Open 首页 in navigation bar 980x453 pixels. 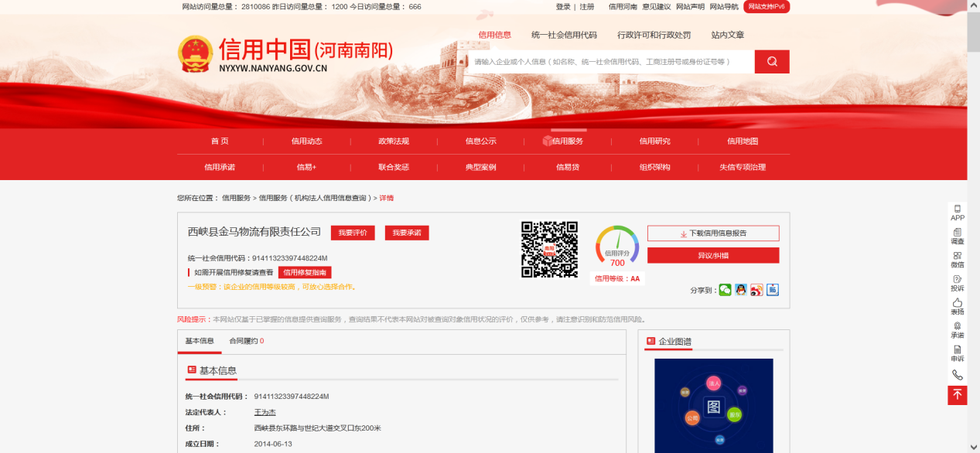(220, 141)
